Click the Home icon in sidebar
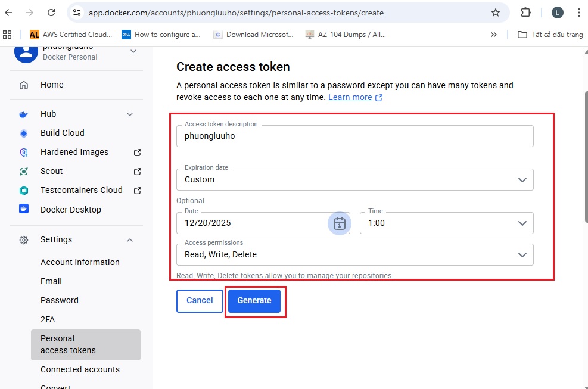This screenshot has width=588, height=389. click(x=24, y=85)
